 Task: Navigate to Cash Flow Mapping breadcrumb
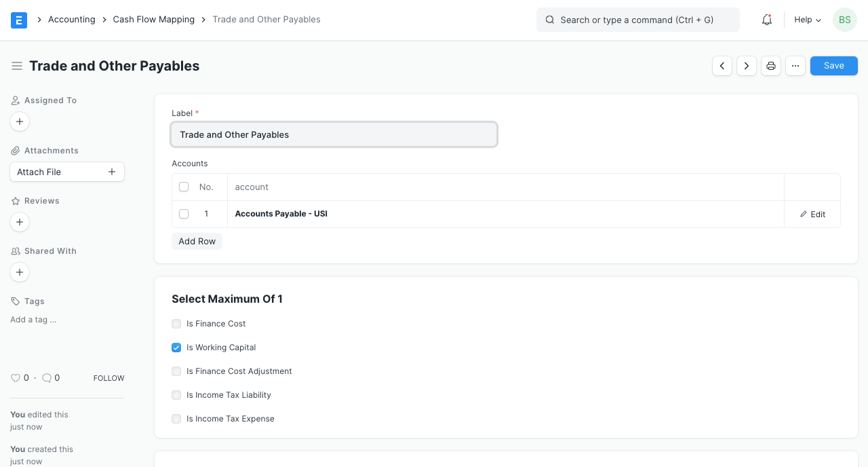point(153,20)
